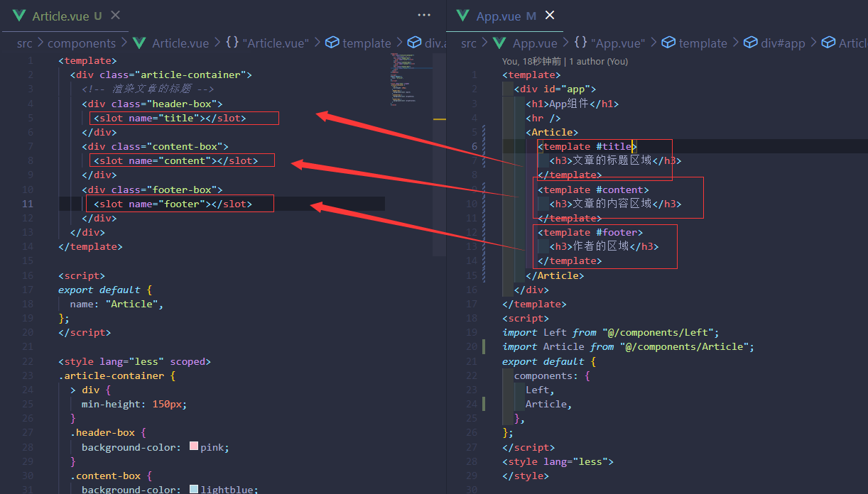Click the div class="footer-box" line

(152, 190)
